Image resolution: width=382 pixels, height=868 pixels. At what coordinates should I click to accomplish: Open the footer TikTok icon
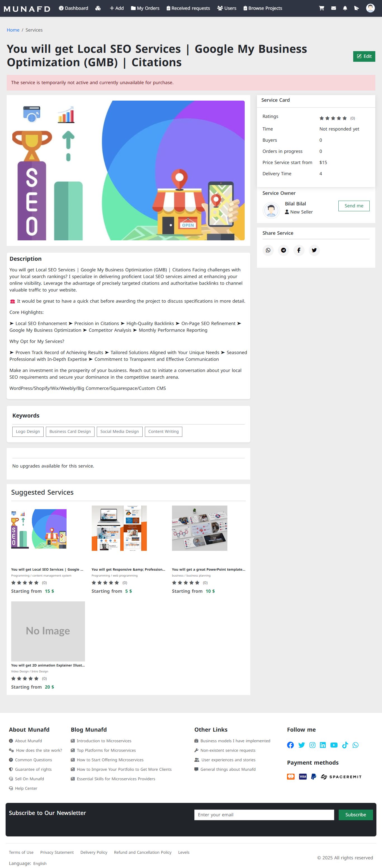(345, 745)
